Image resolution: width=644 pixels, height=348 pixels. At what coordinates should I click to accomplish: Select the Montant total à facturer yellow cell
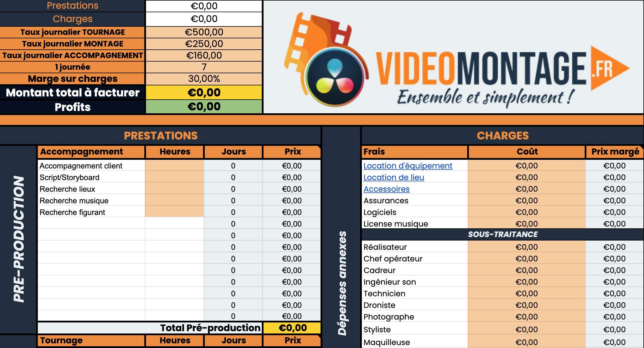(204, 92)
